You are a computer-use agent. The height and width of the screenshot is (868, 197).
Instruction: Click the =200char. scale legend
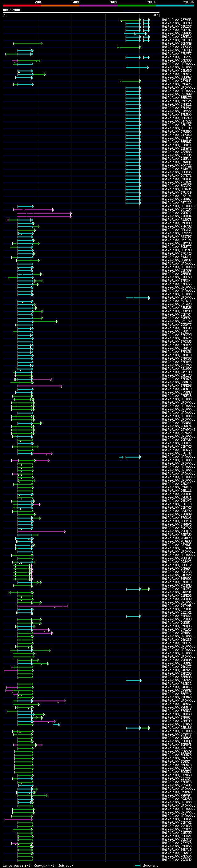pyautogui.click(x=146, y=865)
